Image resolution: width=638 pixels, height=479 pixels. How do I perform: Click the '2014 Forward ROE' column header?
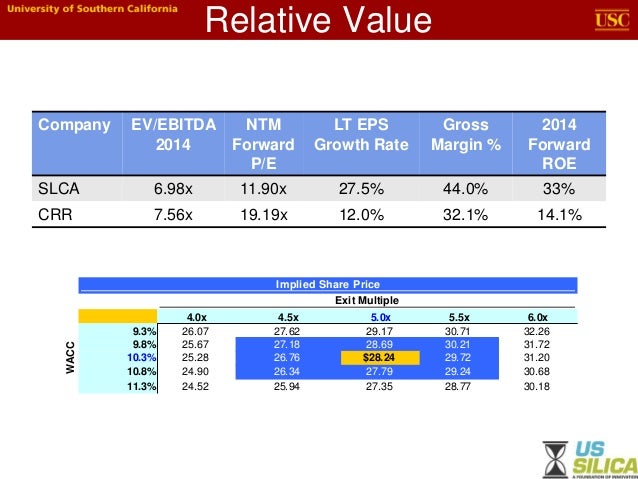coord(559,144)
